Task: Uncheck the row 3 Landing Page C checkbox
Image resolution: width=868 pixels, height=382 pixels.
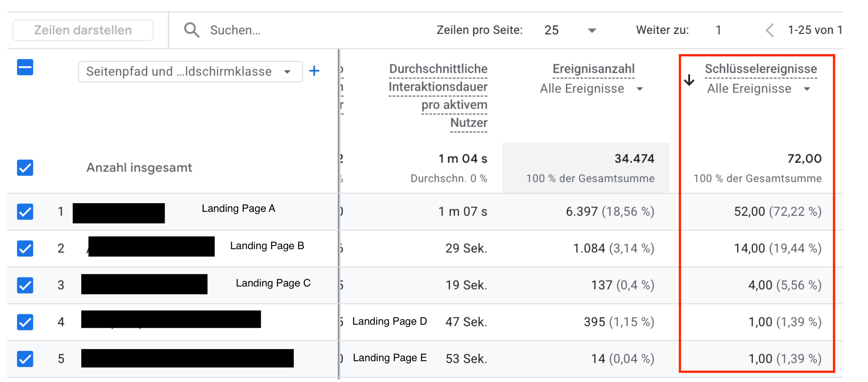Action: [25, 285]
